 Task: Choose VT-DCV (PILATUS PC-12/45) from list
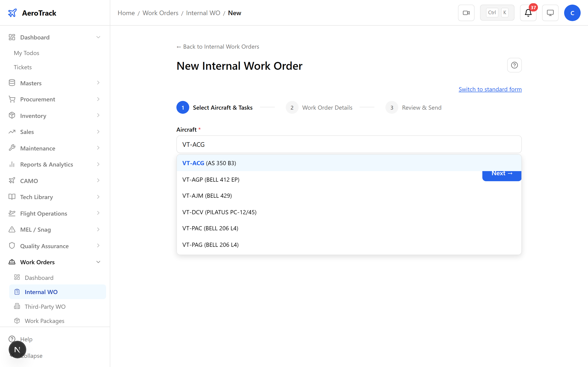pos(219,212)
